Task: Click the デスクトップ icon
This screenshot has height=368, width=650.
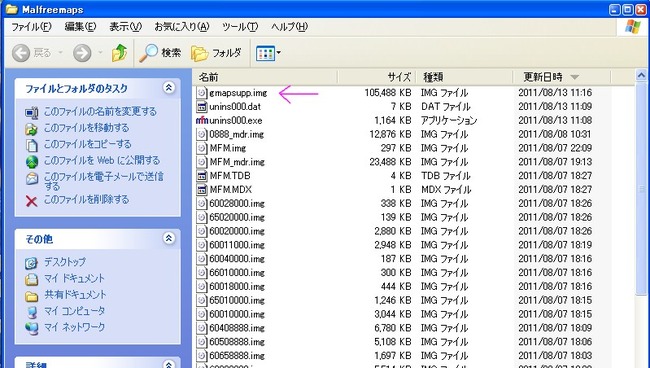Action: [x=32, y=263]
